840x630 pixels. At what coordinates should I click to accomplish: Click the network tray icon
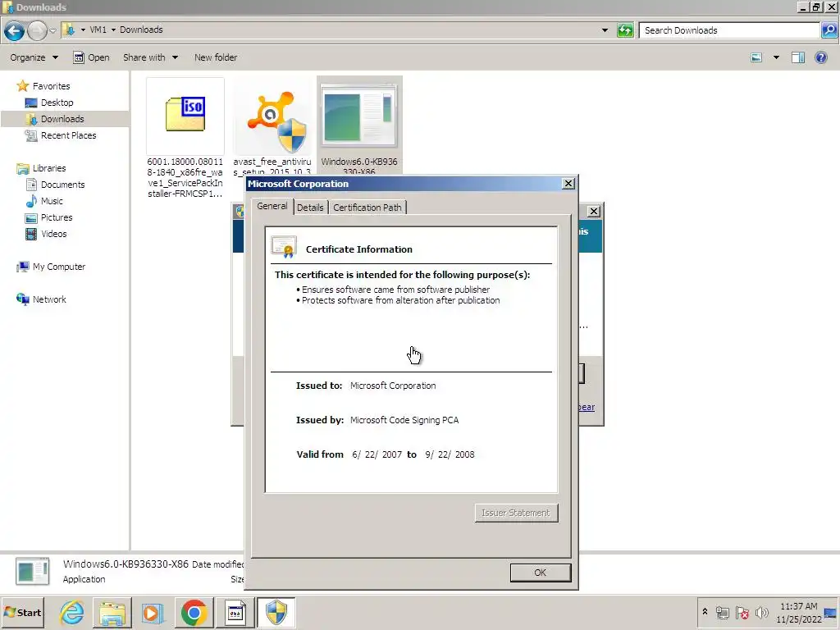pyautogui.click(x=722, y=612)
